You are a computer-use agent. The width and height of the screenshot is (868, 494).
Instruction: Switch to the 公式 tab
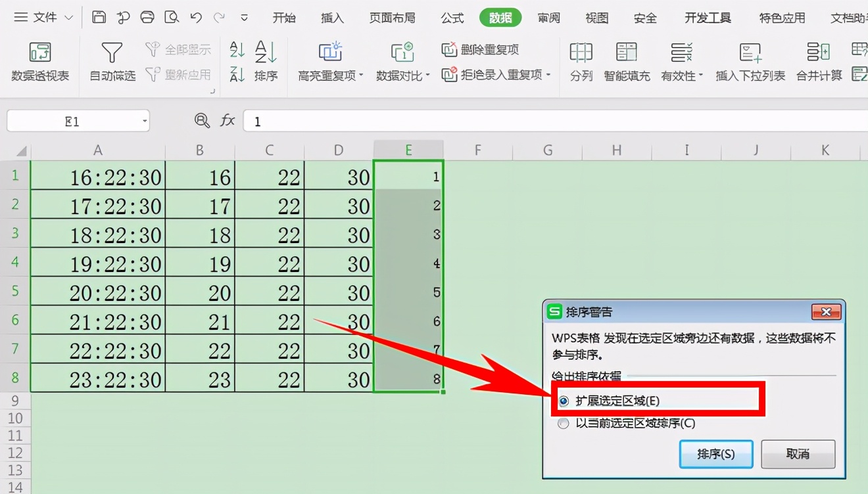click(x=452, y=18)
